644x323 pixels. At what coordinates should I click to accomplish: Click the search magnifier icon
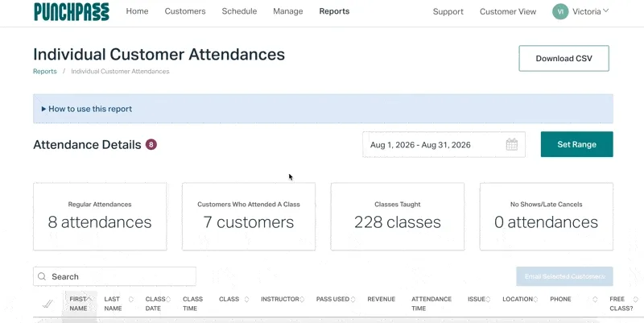42,276
